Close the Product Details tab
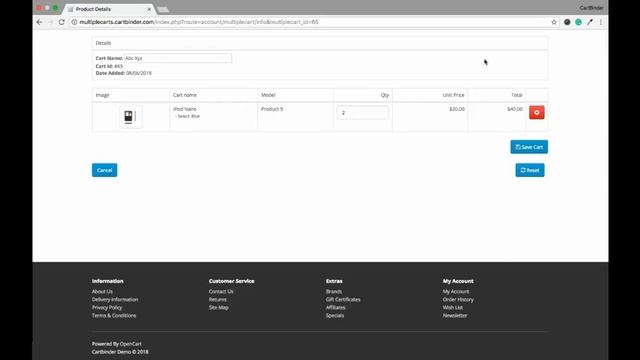This screenshot has width=640, height=360. [149, 9]
